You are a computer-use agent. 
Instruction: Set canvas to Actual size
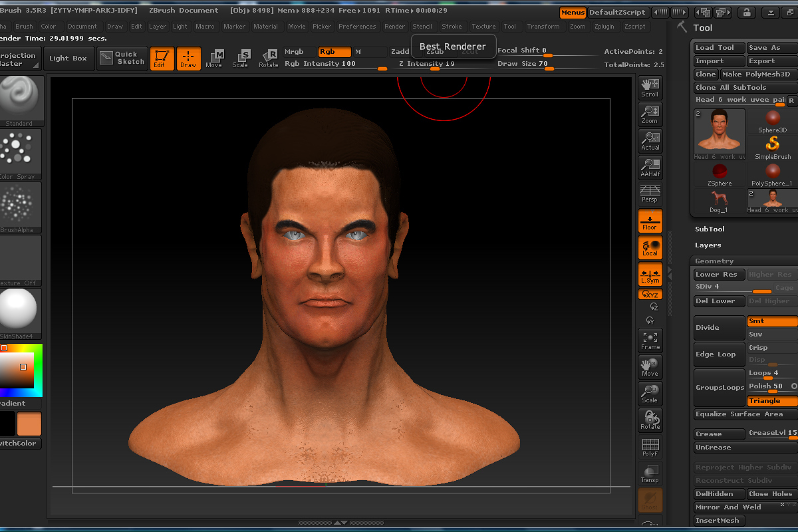click(650, 140)
